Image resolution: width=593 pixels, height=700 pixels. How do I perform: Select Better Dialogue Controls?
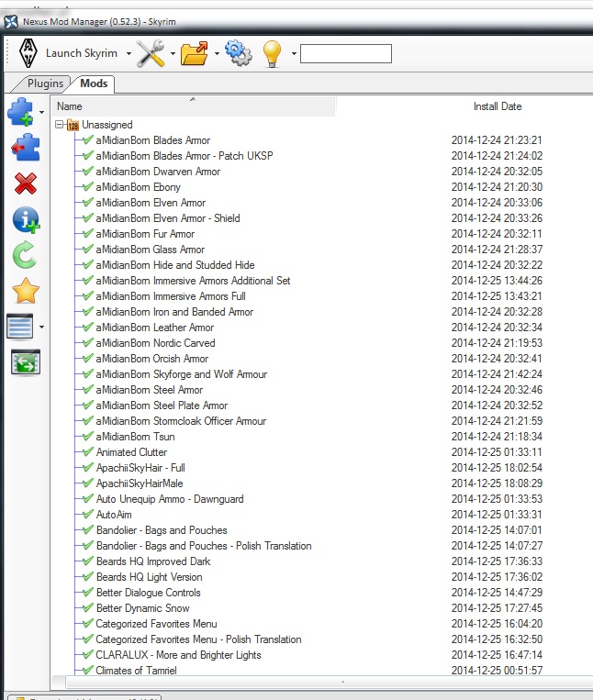tap(149, 593)
